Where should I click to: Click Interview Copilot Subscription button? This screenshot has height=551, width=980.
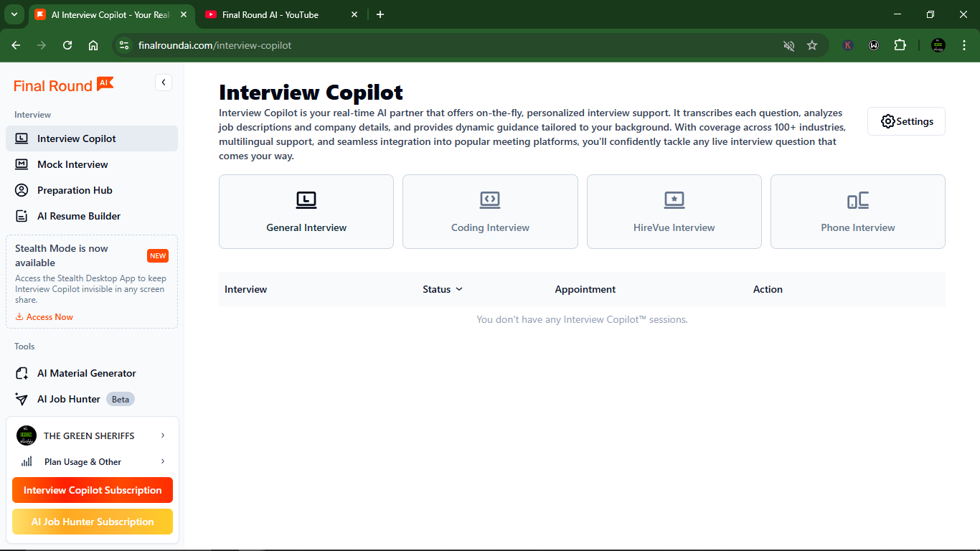tap(93, 490)
